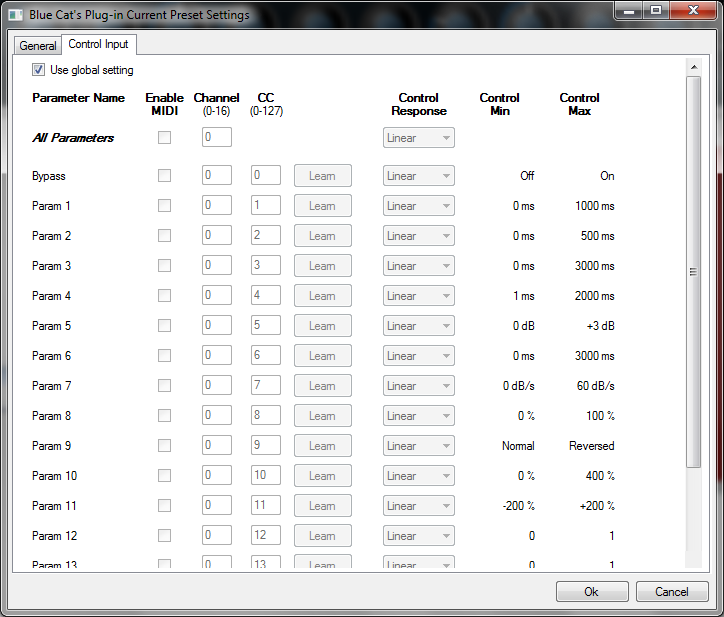Start MIDI Learn for Param 5

pos(323,326)
